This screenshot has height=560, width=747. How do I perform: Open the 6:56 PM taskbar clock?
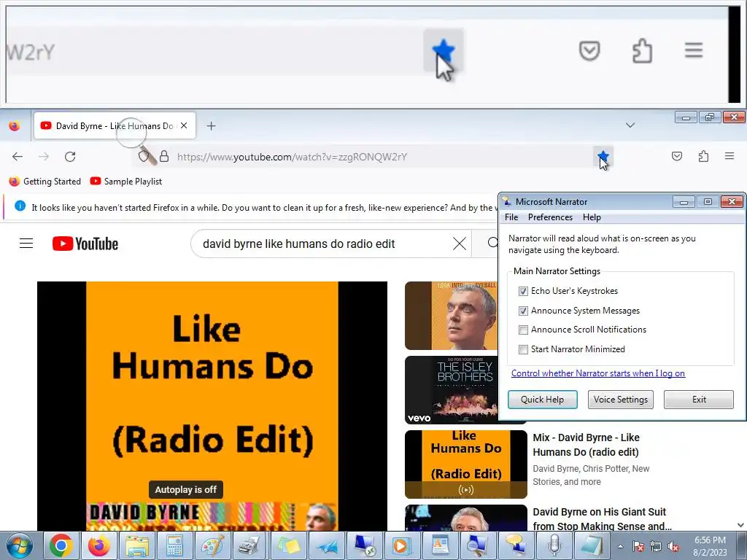pyautogui.click(x=710, y=546)
